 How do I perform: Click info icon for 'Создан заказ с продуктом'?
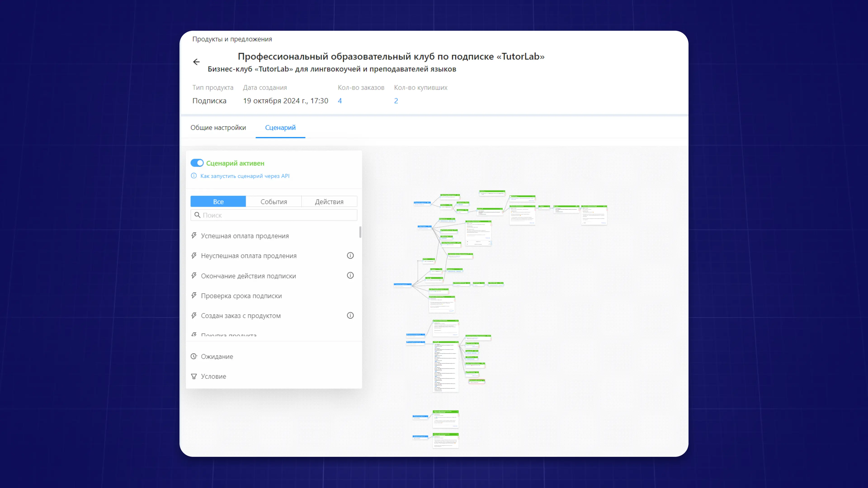click(x=350, y=316)
